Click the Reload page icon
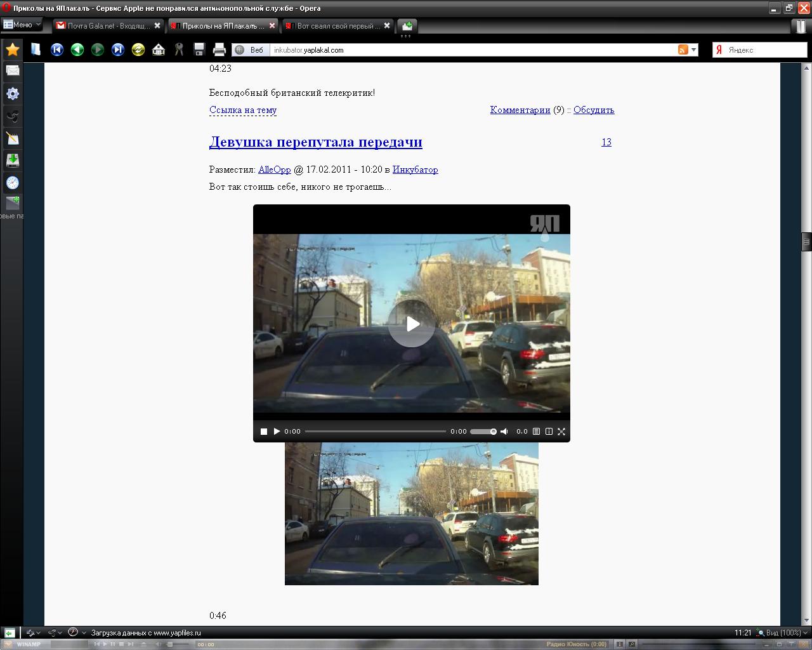 click(x=138, y=50)
